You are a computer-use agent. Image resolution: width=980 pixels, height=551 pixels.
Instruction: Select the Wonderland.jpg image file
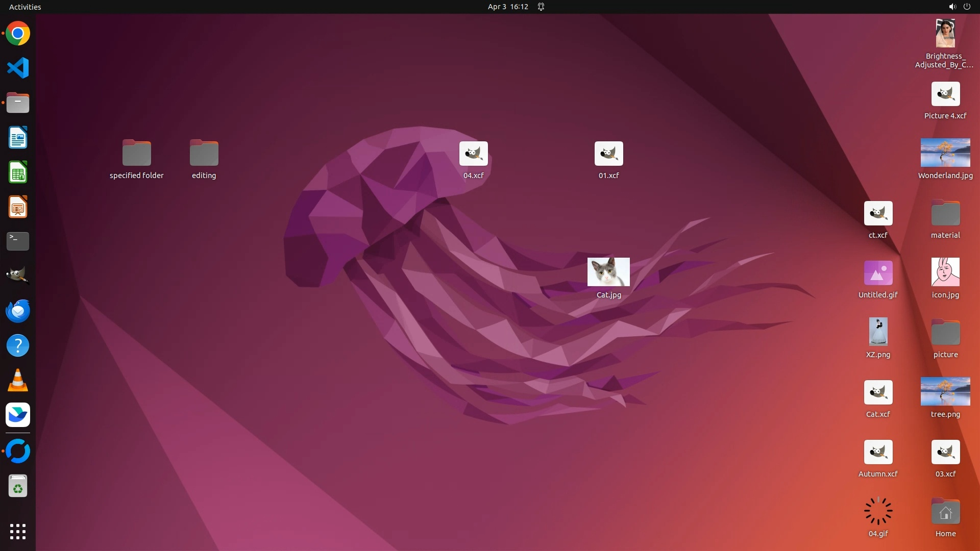(945, 153)
